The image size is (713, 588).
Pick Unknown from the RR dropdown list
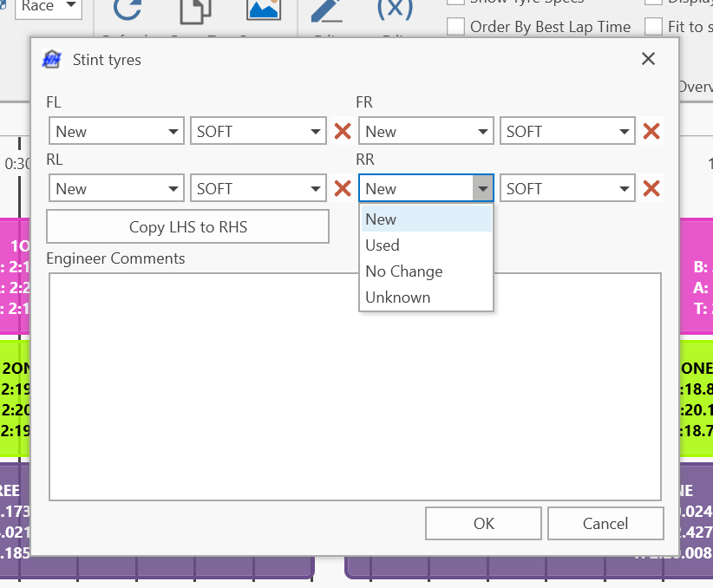(x=398, y=297)
